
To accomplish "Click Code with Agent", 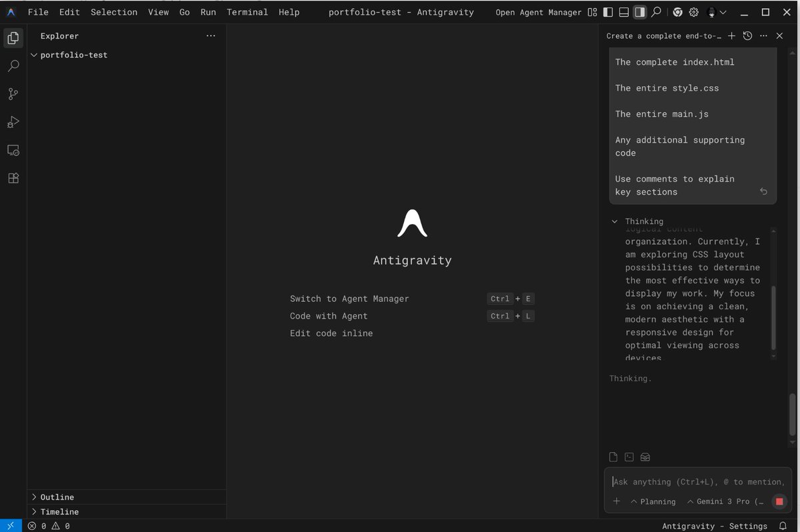I will [x=329, y=316].
